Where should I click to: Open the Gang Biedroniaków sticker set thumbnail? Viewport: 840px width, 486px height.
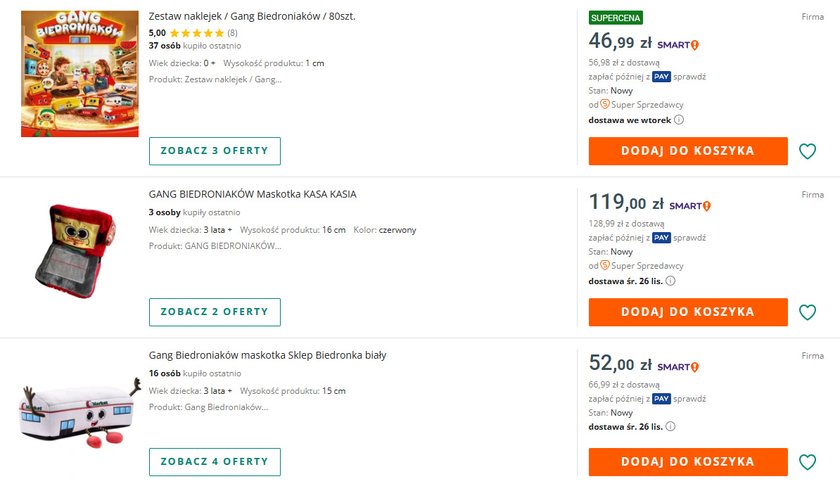coord(80,74)
